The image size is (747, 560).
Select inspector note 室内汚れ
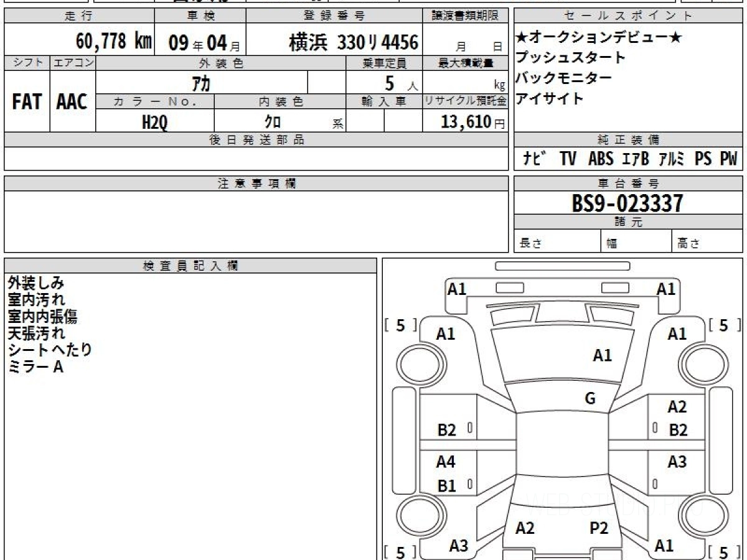coord(36,300)
